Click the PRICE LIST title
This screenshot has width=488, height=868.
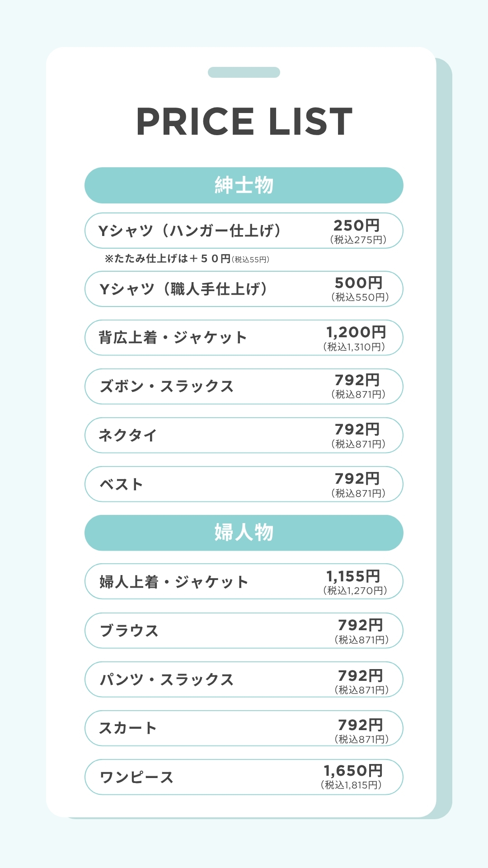244,122
